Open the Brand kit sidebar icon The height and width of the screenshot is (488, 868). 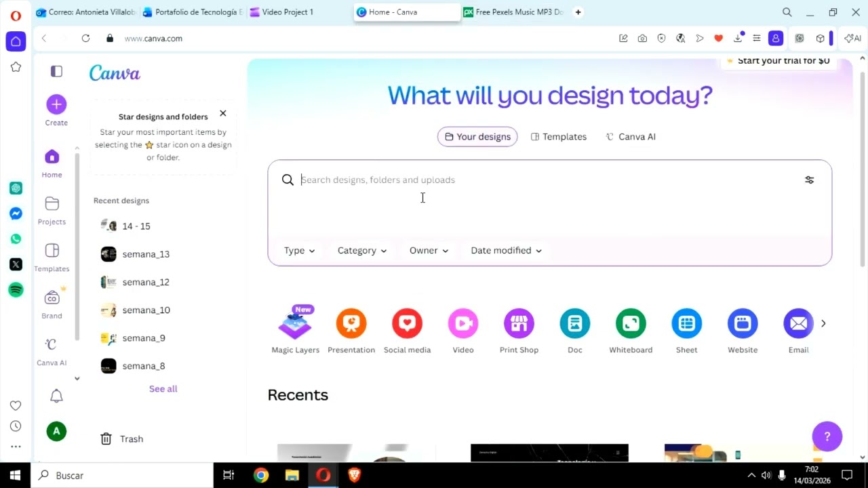pos(52,298)
